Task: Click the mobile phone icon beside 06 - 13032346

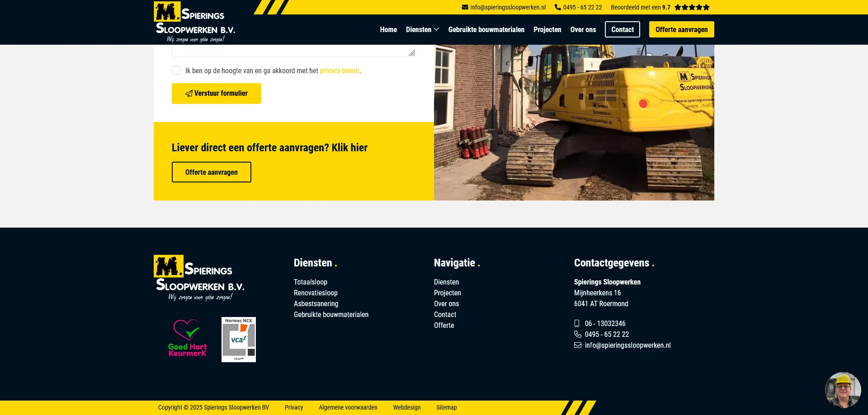Action: [577, 323]
